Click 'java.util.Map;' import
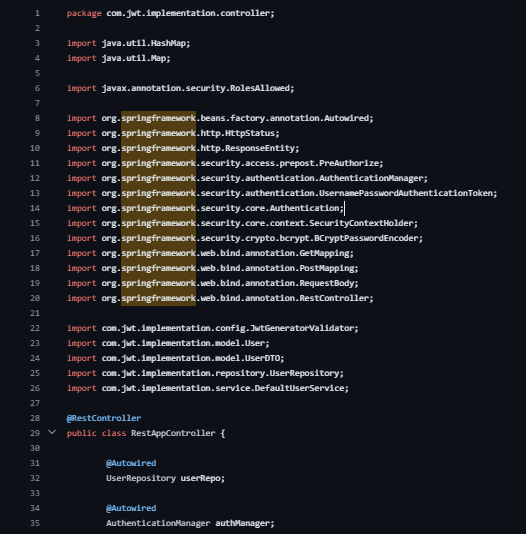Screen dimensions: 526x534 point(136,58)
